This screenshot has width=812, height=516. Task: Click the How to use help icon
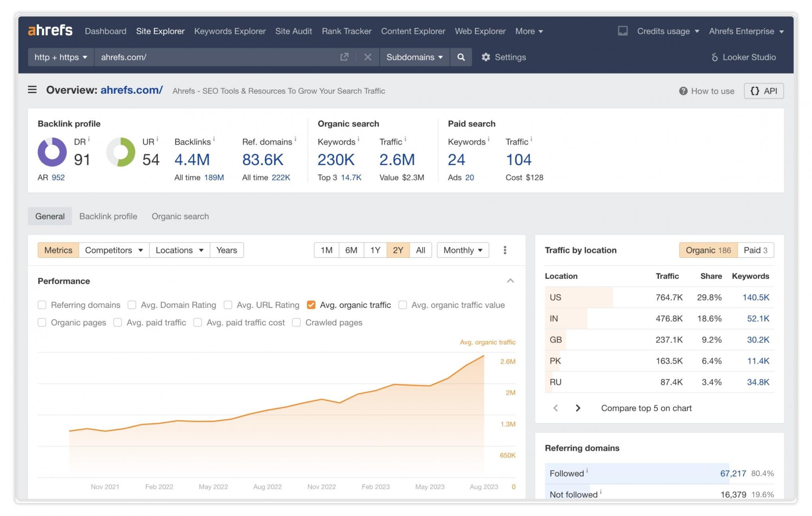(683, 91)
